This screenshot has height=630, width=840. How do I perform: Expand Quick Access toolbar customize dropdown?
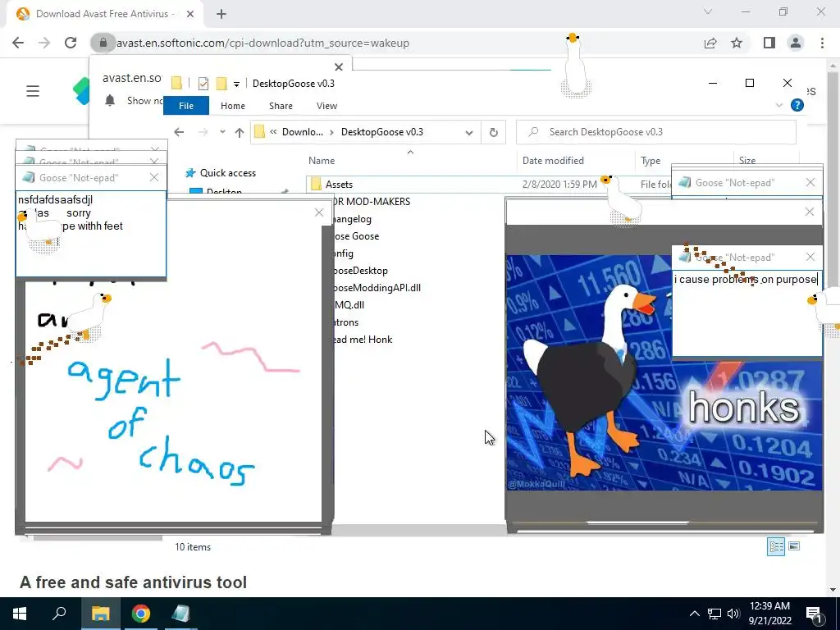tap(236, 84)
